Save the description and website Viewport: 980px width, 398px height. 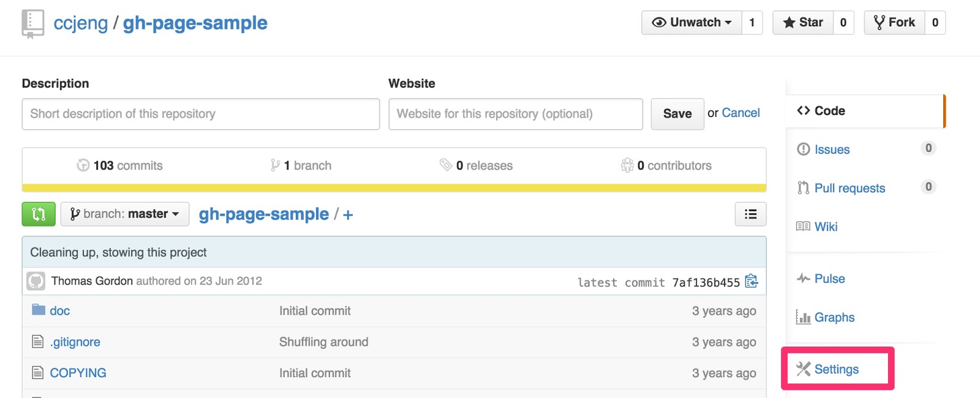coord(677,114)
